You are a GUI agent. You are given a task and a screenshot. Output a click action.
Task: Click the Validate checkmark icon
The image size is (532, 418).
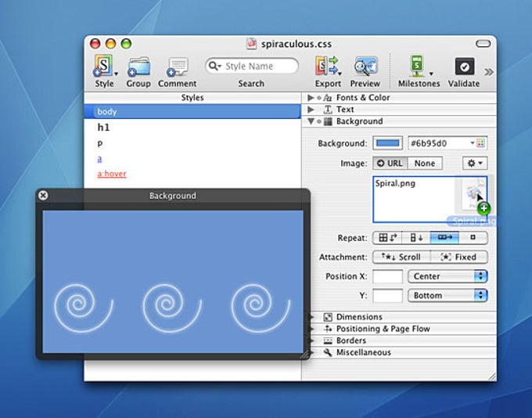464,67
